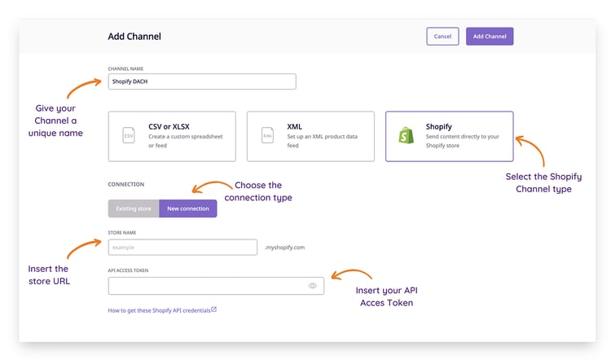
Task: Open How to get Shopify API credentials link
Action: pos(159,310)
